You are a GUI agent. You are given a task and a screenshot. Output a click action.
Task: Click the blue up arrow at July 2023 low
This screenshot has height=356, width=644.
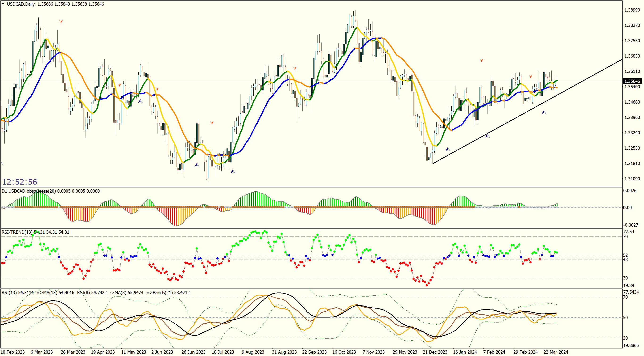233,171
